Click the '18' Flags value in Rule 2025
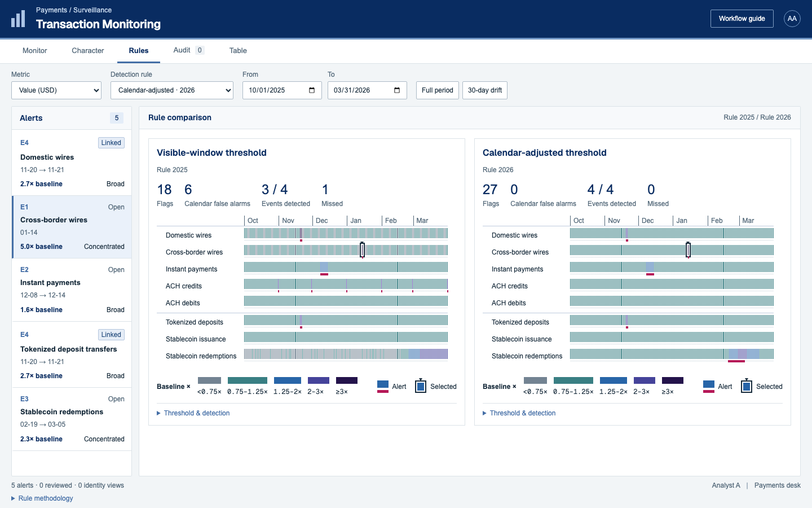Viewport: 812px width, 508px height. pyautogui.click(x=164, y=190)
